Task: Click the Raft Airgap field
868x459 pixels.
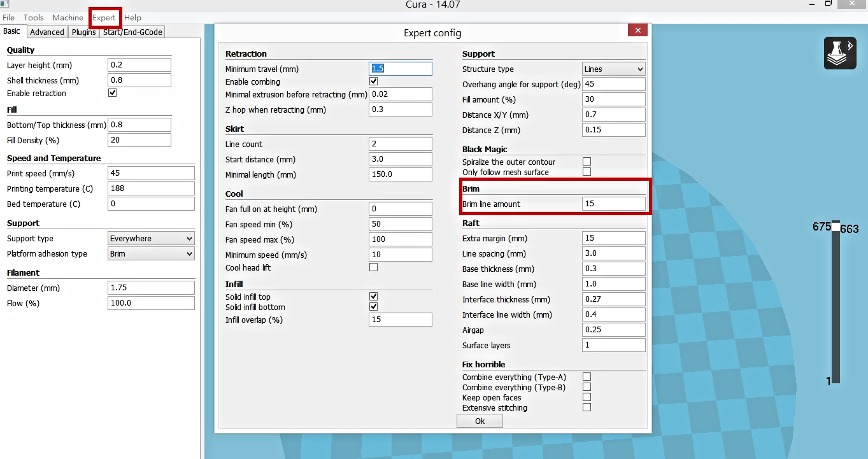Action: point(614,330)
